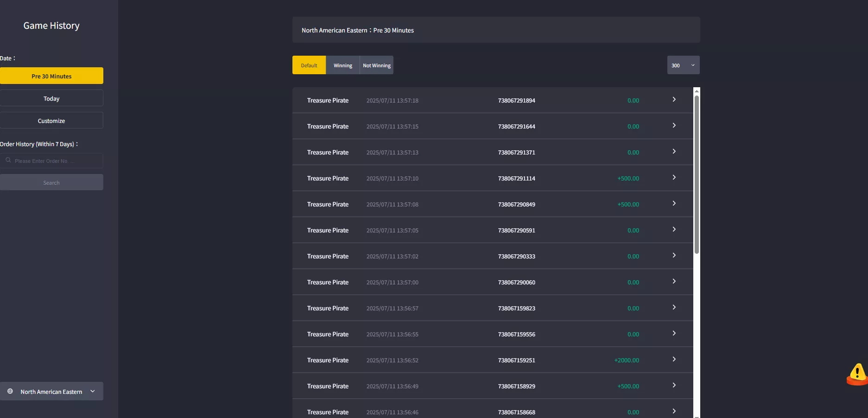
Task: Focus the order number input field
Action: click(x=51, y=161)
